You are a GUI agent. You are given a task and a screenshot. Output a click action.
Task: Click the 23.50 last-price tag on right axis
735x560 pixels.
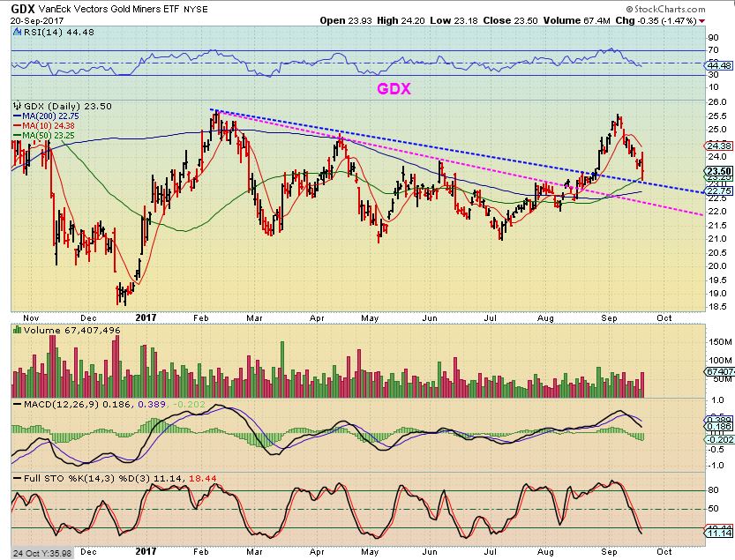[x=719, y=171]
